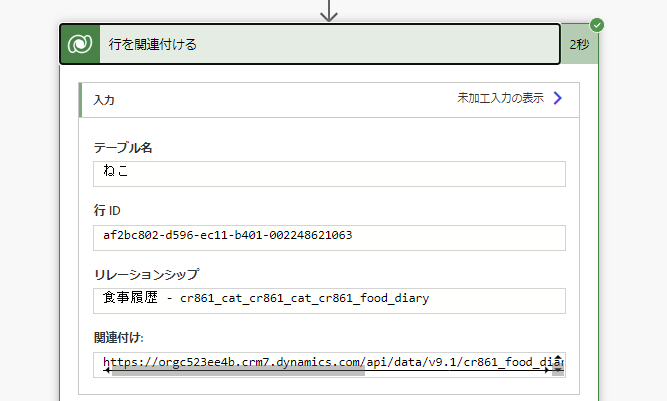Click the 関連付け URL text field
This screenshot has height=401, width=667.
coord(329,360)
